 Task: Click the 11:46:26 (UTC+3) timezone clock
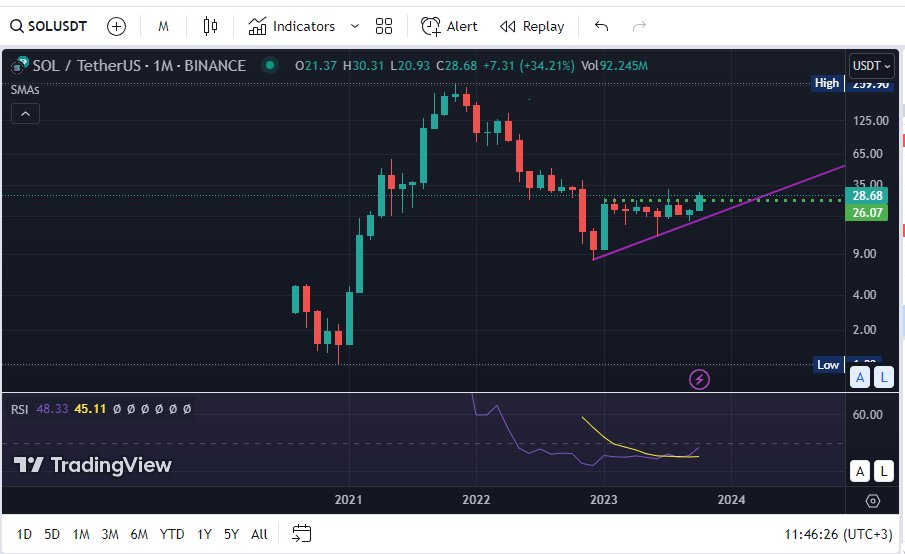pos(838,534)
